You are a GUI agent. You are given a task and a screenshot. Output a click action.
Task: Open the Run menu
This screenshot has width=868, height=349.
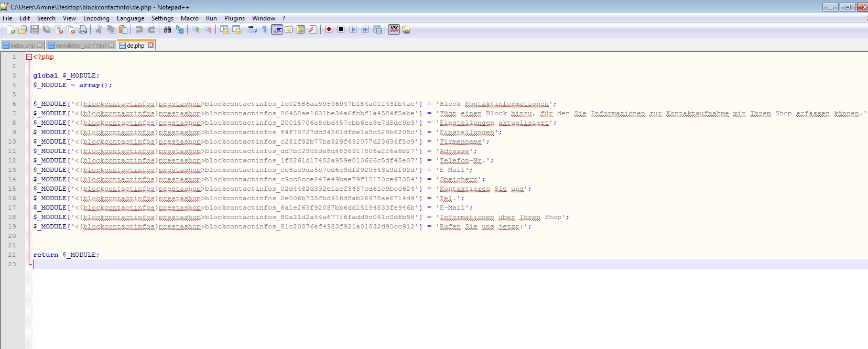(x=211, y=18)
